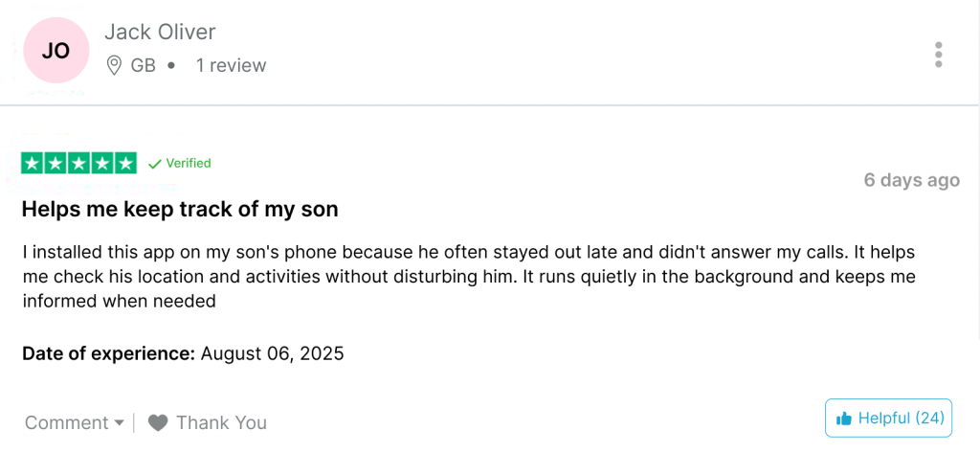Open the 1 review link
This screenshot has width=980, height=453.
click(232, 65)
